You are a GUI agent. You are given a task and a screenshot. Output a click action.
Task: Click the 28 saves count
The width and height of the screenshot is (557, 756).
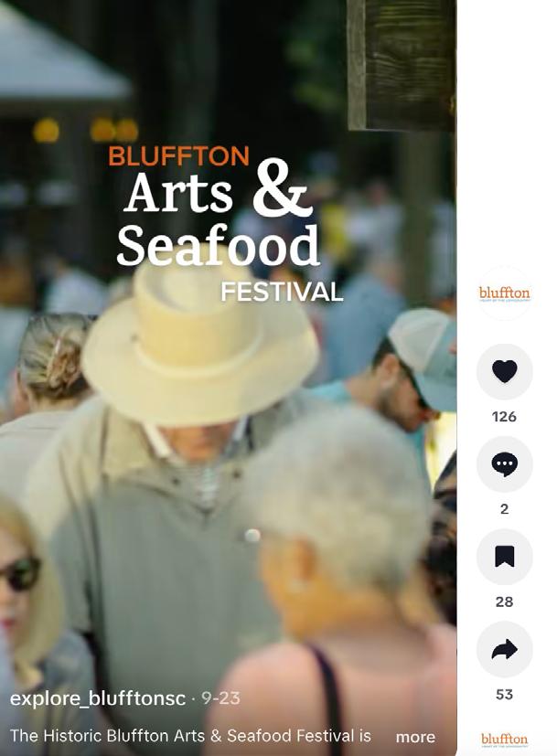pos(505,602)
